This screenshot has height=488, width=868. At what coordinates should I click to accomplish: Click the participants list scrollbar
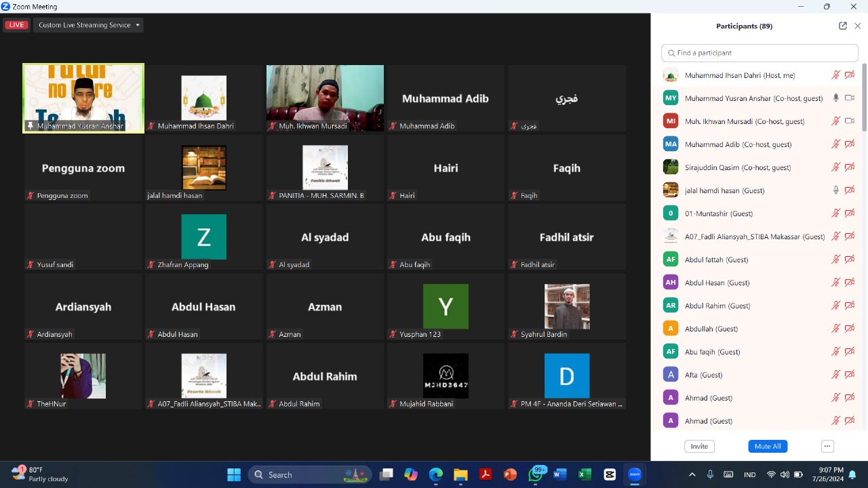click(863, 98)
